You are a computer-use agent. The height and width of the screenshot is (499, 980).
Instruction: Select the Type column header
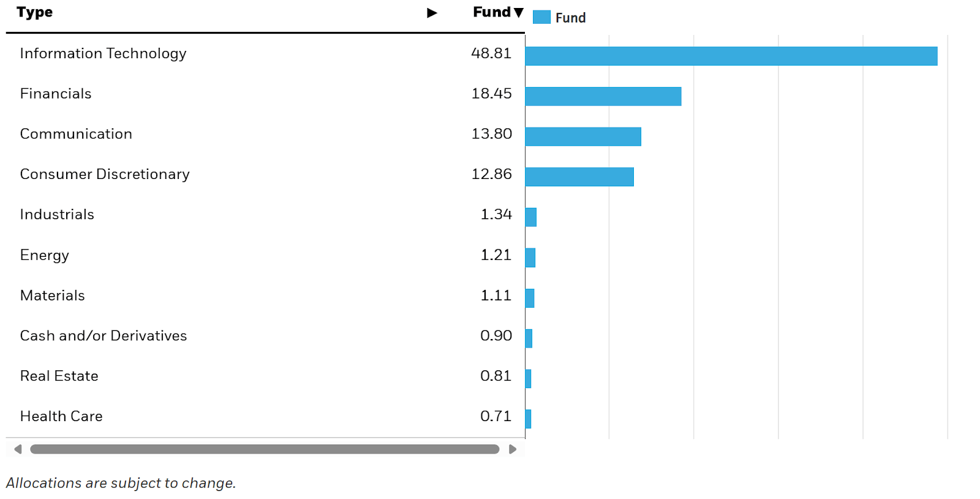(33, 12)
